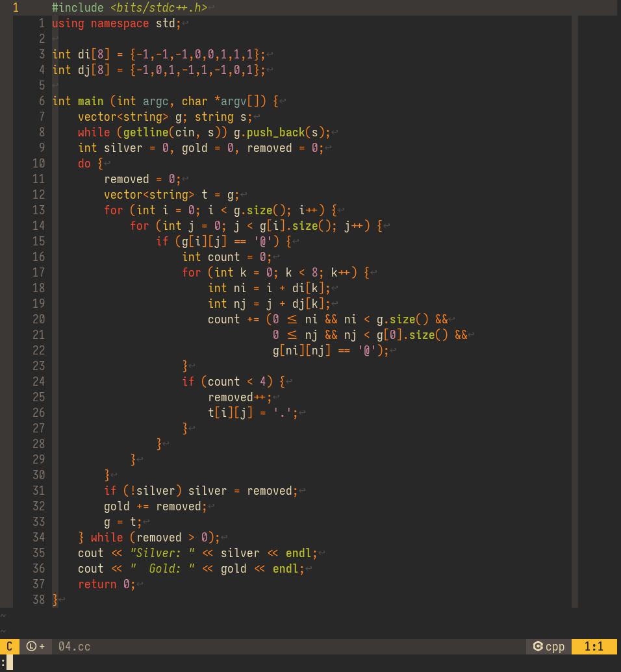Click line number 20 in gutter
This screenshot has width=621, height=672.
click(38, 319)
